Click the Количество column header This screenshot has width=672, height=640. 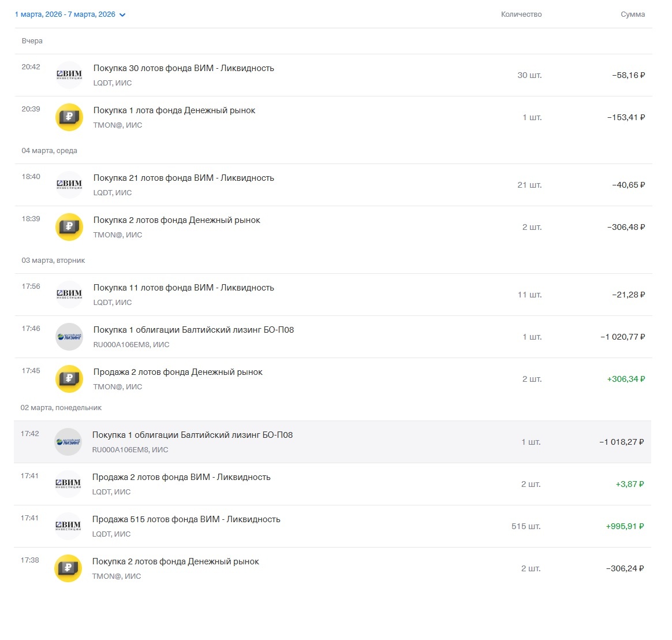point(521,14)
